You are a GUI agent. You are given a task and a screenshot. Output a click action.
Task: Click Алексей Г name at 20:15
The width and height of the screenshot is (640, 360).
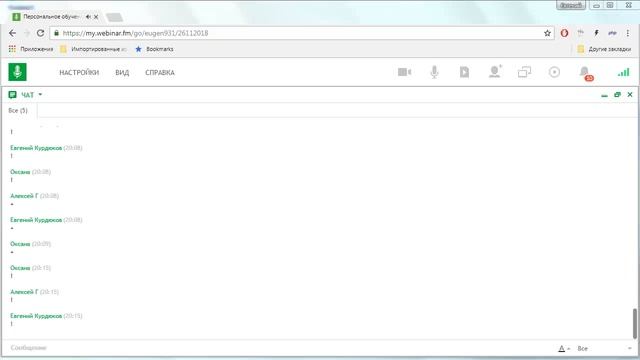click(x=24, y=292)
